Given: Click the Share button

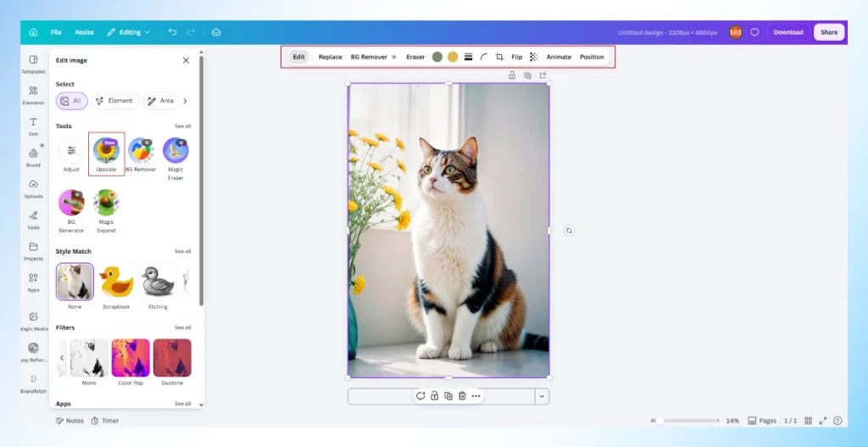Looking at the screenshot, I should pyautogui.click(x=829, y=32).
